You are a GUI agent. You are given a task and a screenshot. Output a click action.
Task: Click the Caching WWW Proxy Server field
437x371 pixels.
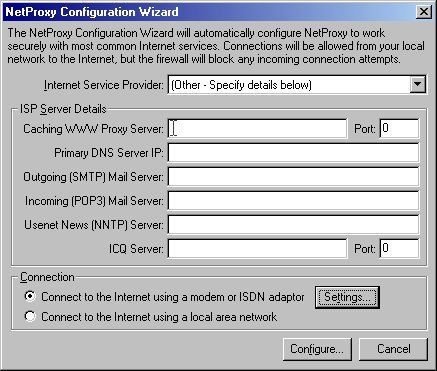[257, 129]
